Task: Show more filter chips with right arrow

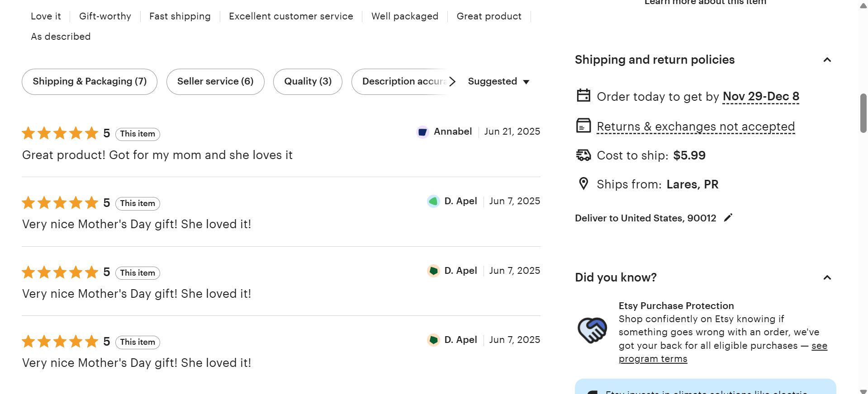Action: tap(452, 82)
